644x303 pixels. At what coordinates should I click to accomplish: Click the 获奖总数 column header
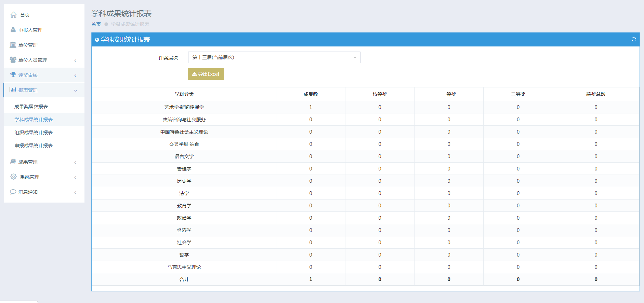pyautogui.click(x=596, y=94)
